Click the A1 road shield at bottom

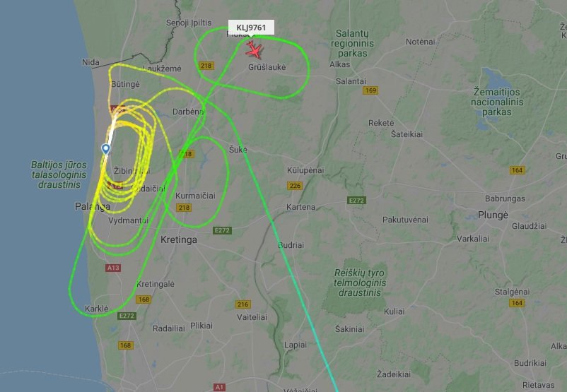pyautogui.click(x=219, y=387)
